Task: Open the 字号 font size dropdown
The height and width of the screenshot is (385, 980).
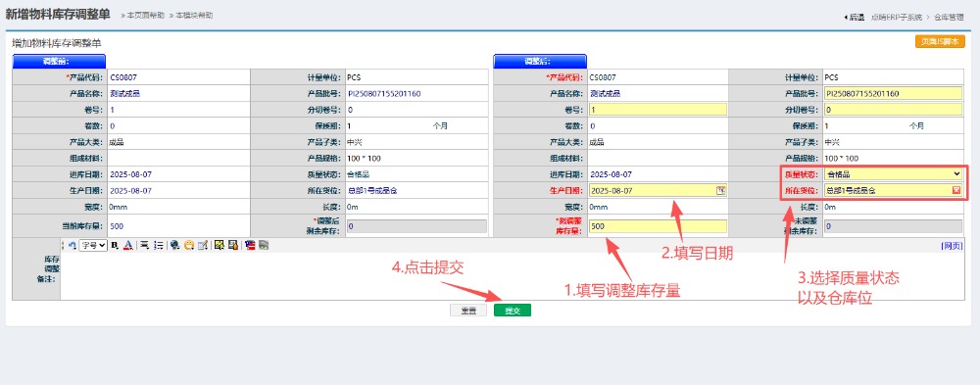Action: (93, 246)
